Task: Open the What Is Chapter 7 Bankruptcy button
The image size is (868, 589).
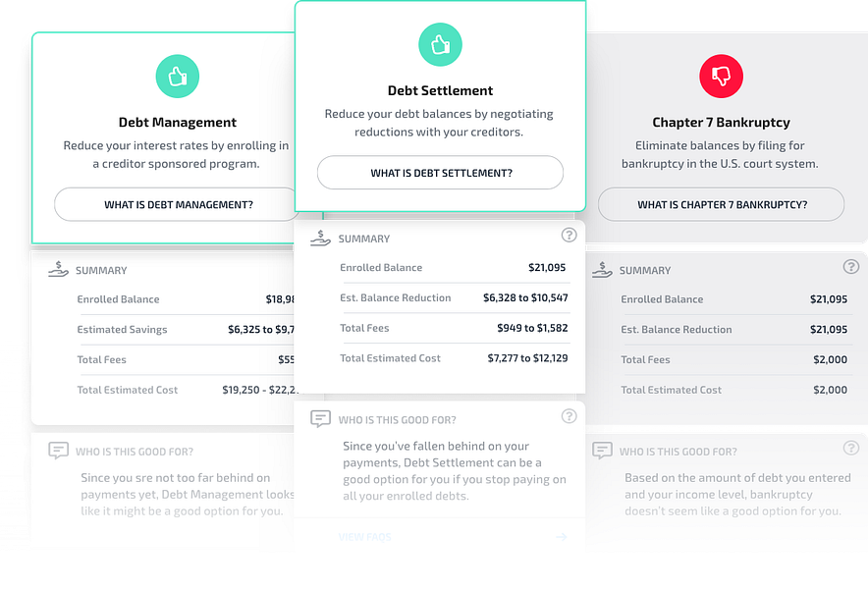Action: tap(722, 205)
